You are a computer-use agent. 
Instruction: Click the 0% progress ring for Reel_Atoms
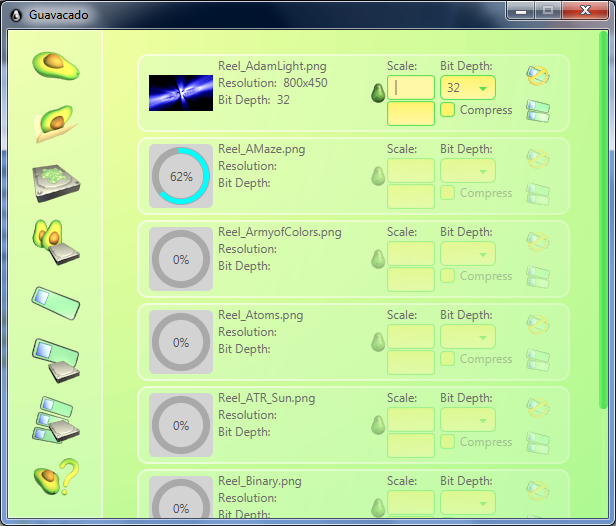coord(181,342)
